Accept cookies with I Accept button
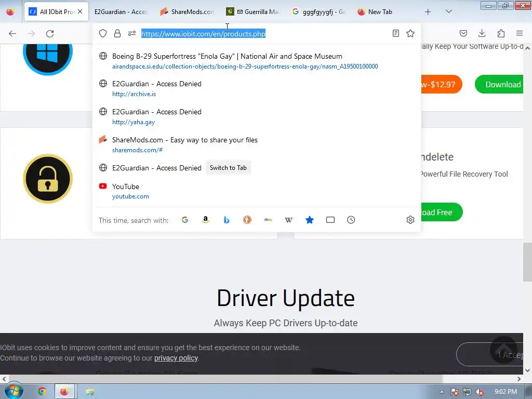The width and height of the screenshot is (532, 399). (489, 354)
